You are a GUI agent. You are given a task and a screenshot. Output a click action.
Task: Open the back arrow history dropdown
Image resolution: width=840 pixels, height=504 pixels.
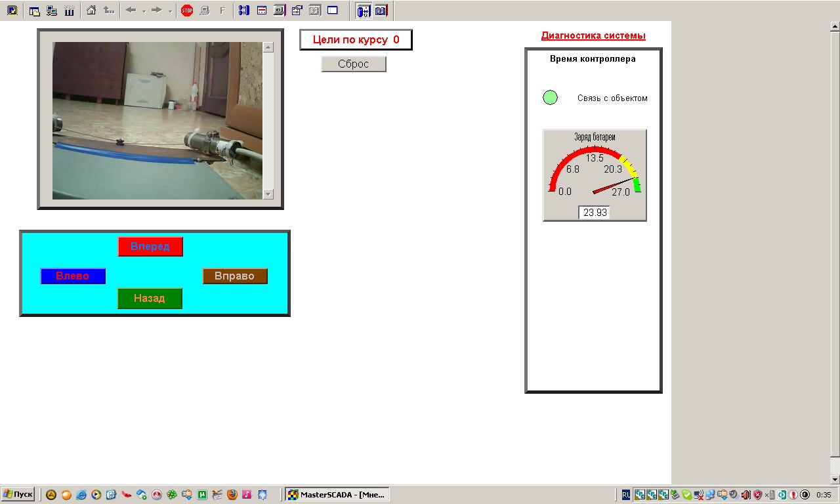tap(144, 10)
